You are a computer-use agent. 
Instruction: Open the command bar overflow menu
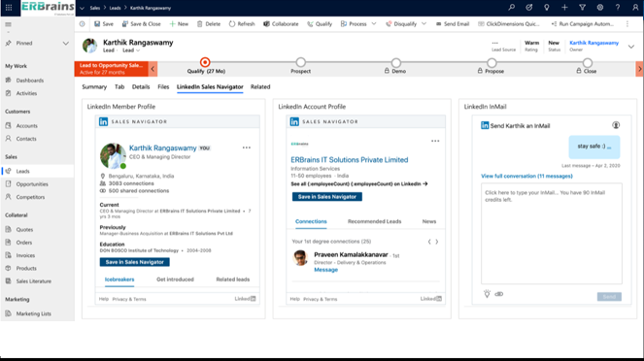627,24
